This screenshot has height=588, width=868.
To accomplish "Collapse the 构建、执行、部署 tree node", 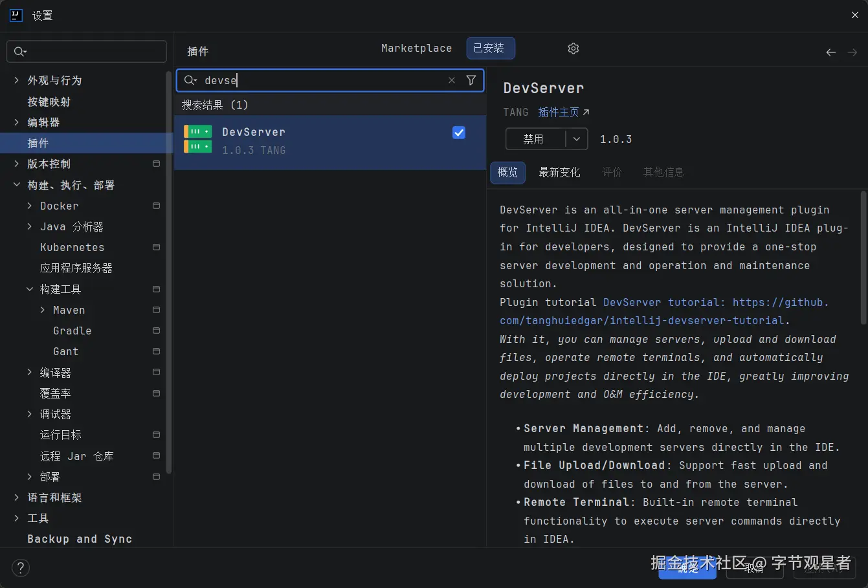I will coord(17,185).
